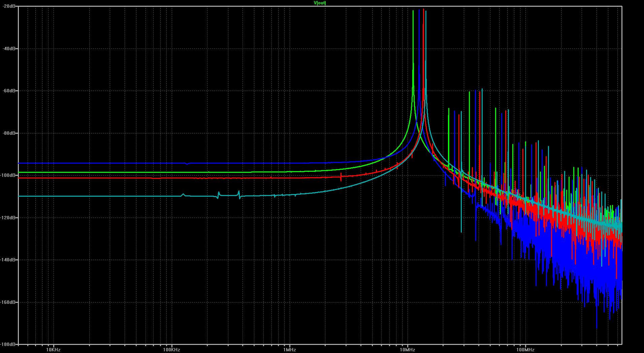Click the -140dB axis label
Viewport: 644px width, 353px height.
tap(8, 260)
